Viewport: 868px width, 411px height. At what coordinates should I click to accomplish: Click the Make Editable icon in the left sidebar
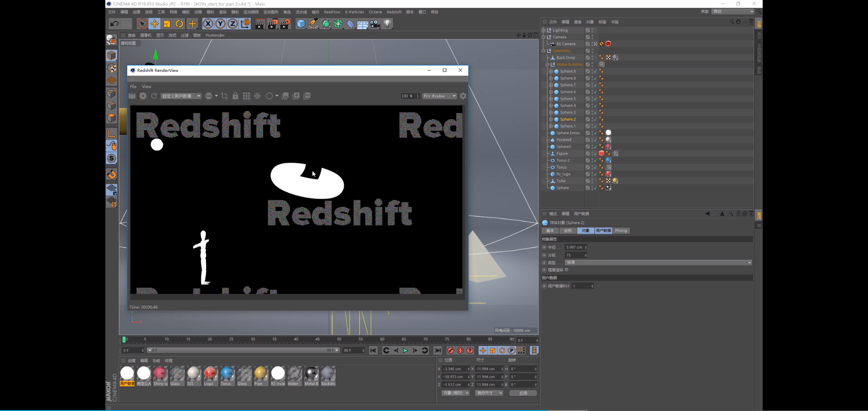(x=112, y=40)
